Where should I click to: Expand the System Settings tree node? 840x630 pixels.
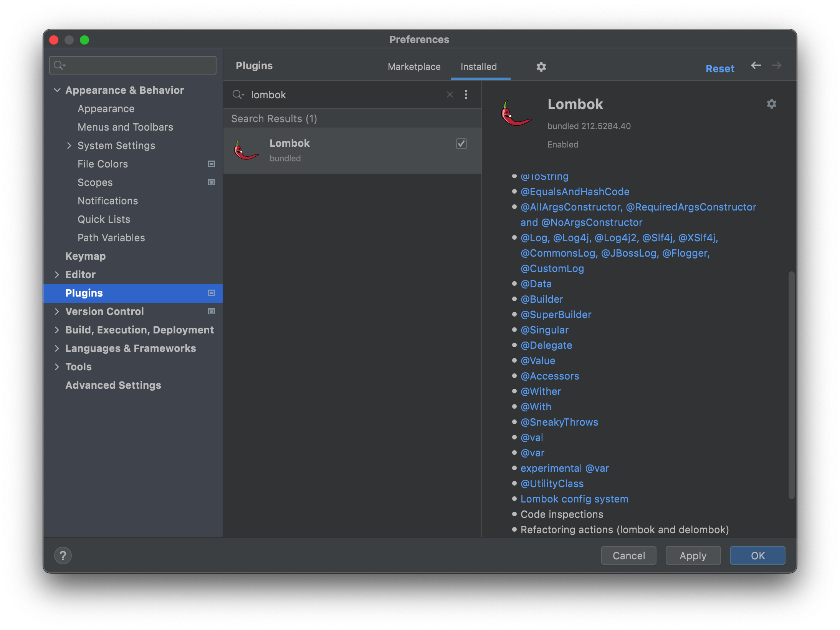(x=69, y=146)
